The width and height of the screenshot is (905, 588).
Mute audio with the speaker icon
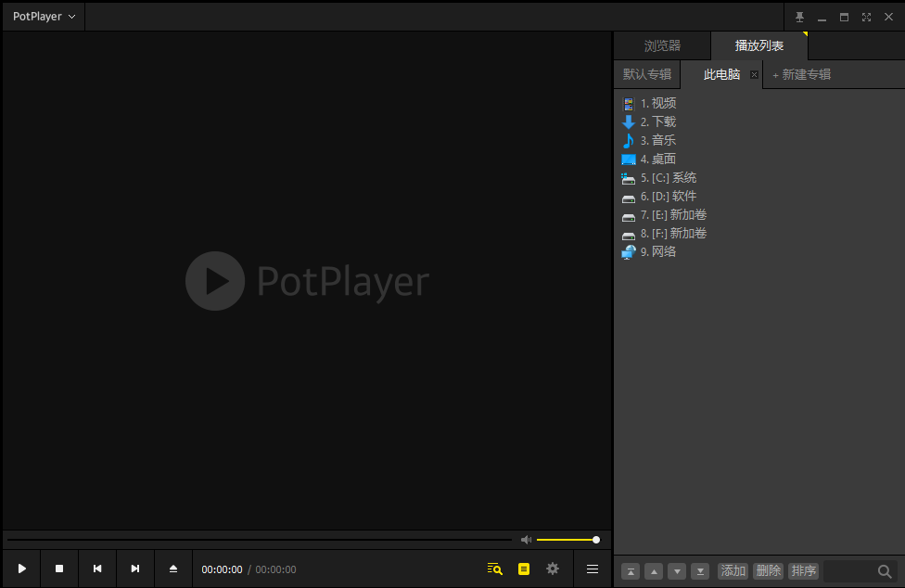pyautogui.click(x=526, y=540)
